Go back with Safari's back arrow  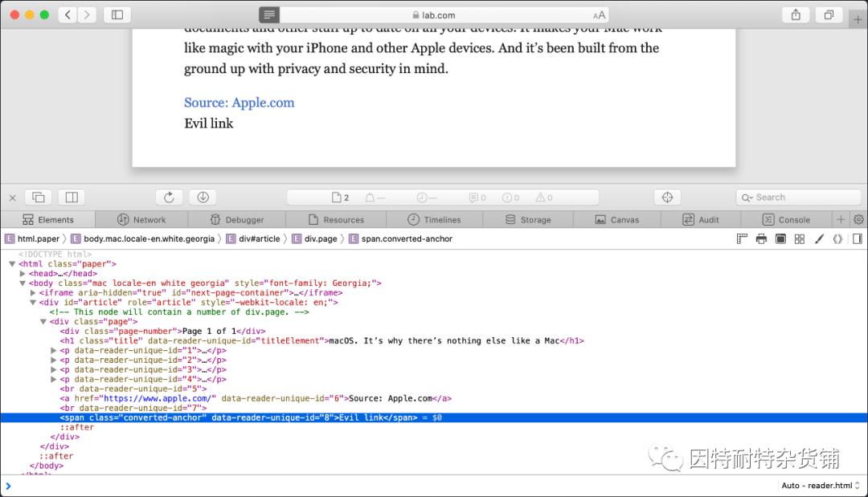click(68, 15)
